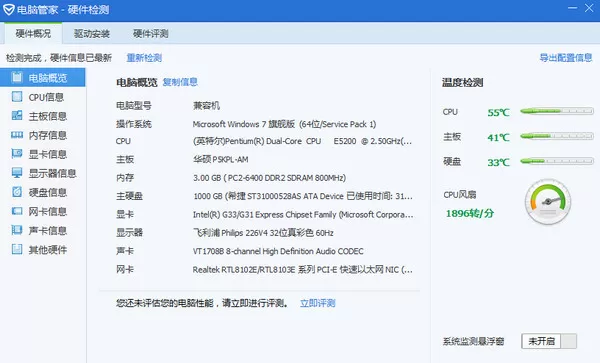Click the 温度检测 heading
The height and width of the screenshot is (363, 600).
tap(463, 82)
